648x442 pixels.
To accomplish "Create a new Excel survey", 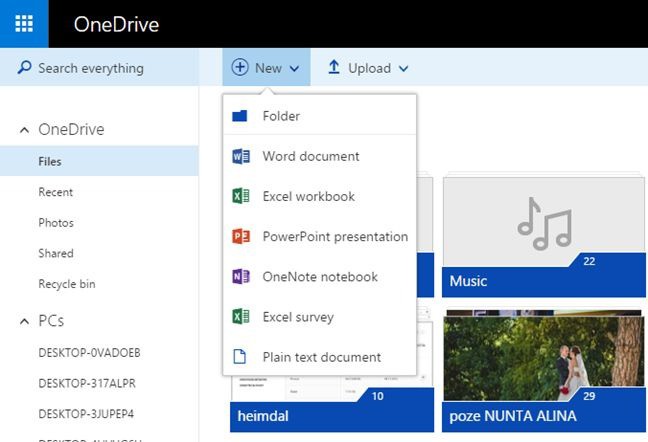I will click(319, 317).
